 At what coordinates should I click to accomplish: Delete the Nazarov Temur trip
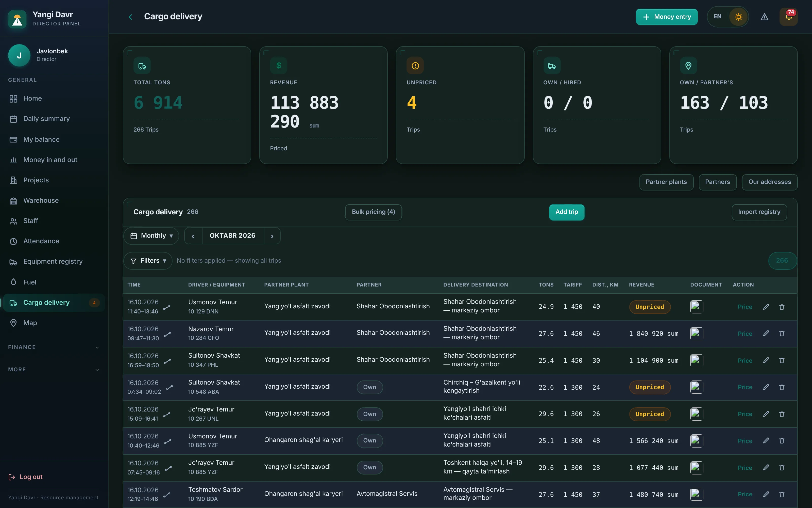point(782,333)
